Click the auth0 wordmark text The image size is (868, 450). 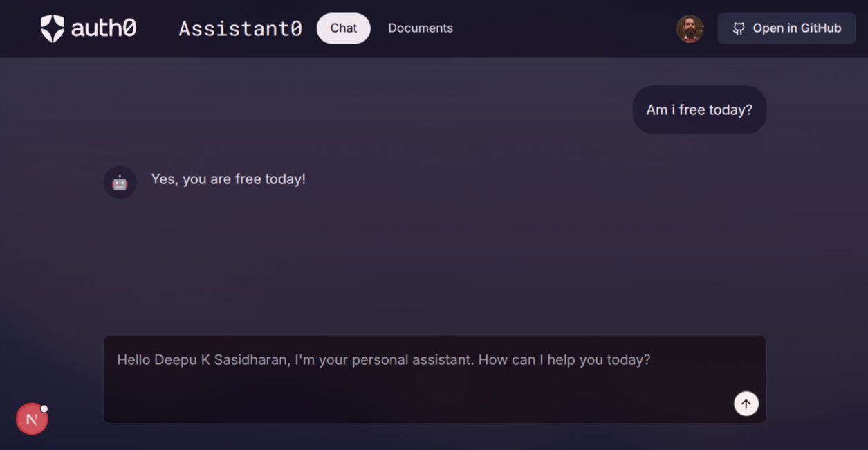click(104, 28)
